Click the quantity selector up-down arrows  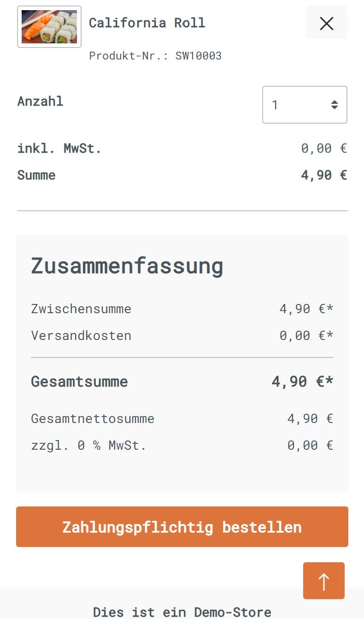pos(335,105)
